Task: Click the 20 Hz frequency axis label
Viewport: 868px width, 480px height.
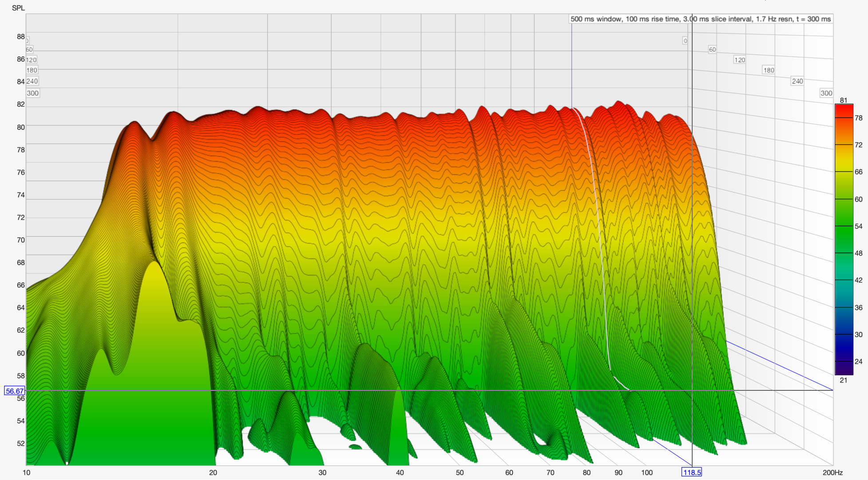Action: pyautogui.click(x=213, y=472)
